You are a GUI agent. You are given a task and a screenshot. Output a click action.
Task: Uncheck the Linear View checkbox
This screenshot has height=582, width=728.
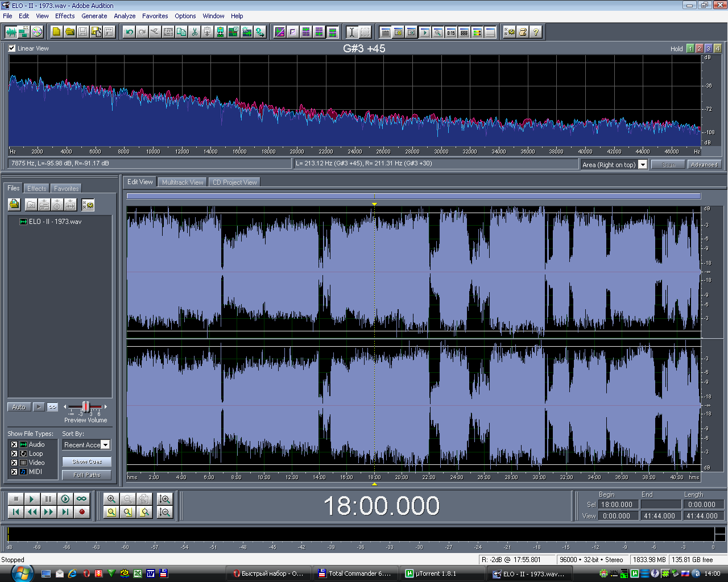[12, 48]
